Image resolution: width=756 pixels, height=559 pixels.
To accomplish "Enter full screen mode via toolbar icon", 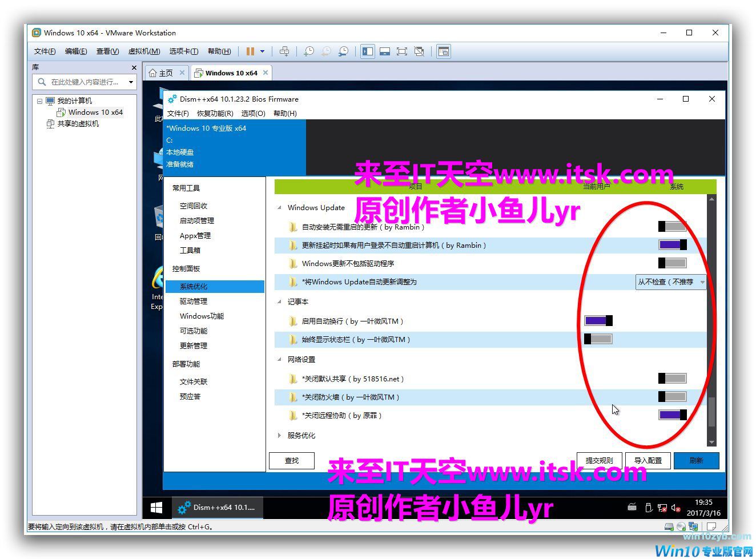I will (x=402, y=51).
